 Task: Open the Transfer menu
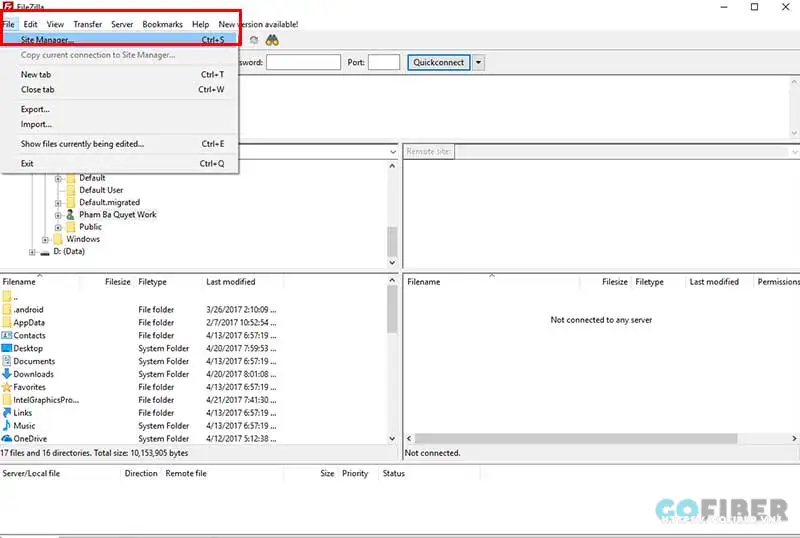point(88,24)
